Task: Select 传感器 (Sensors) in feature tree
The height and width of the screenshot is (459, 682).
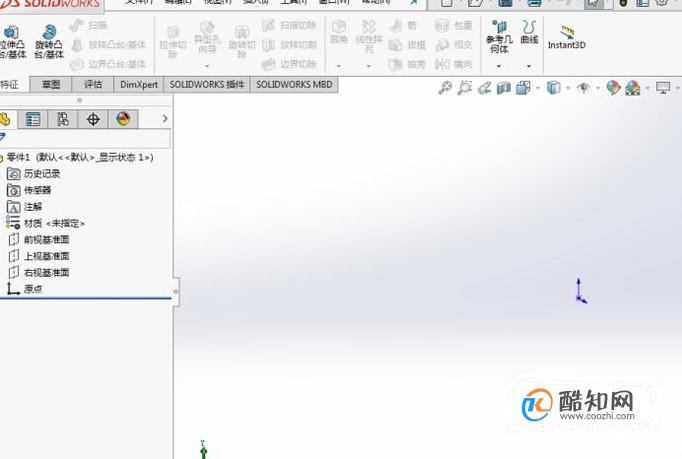Action: tap(29, 190)
